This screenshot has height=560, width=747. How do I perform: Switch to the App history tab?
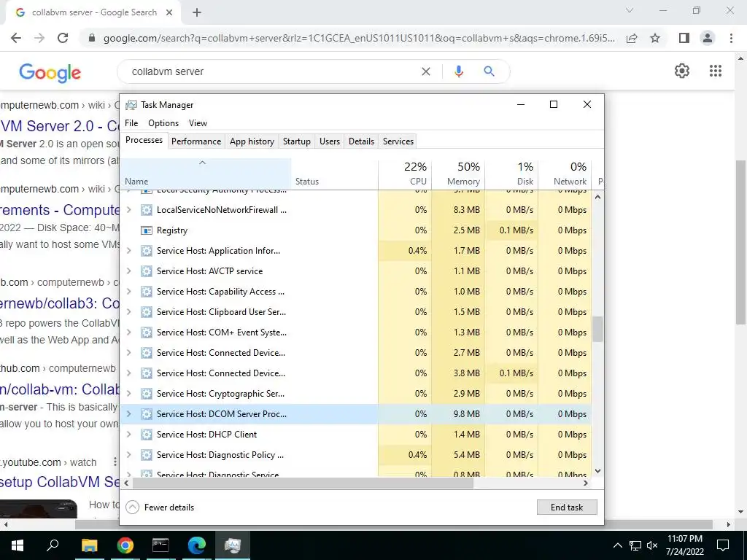coord(252,141)
